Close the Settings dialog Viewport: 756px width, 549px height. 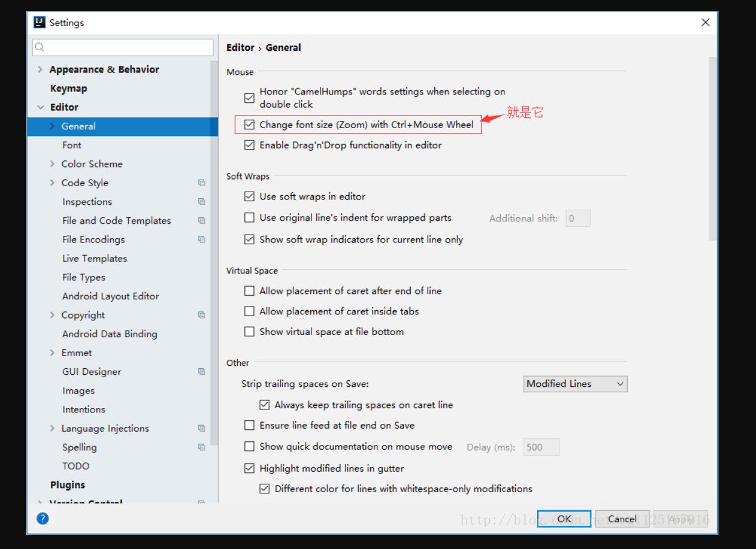(705, 22)
